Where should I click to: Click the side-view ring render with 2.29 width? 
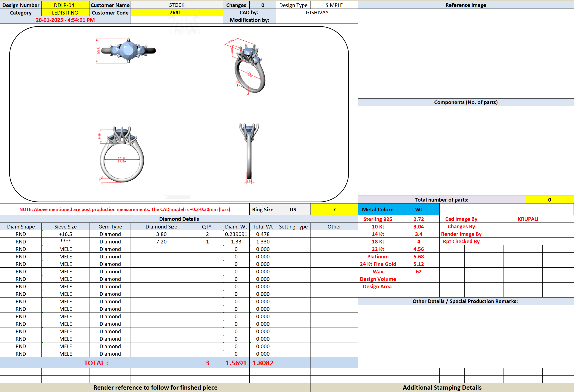249,154
